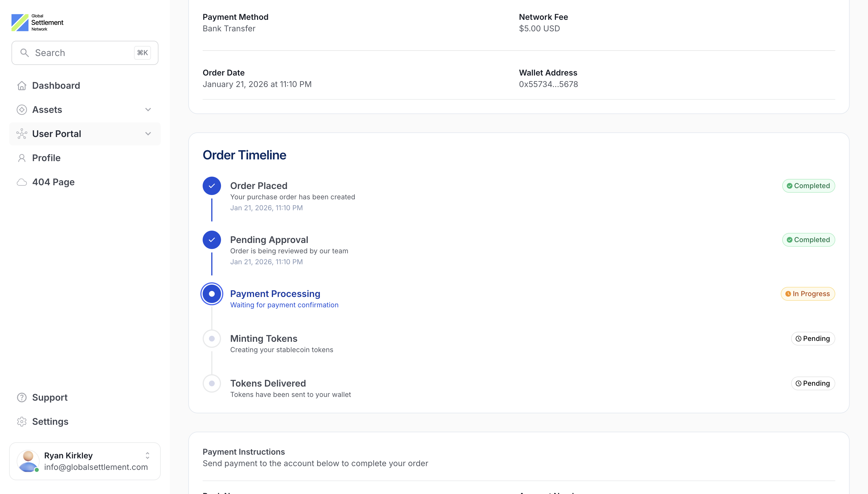Viewport: 868px width, 494px height.
Task: Click the 404 Page cloud icon
Action: (x=22, y=182)
